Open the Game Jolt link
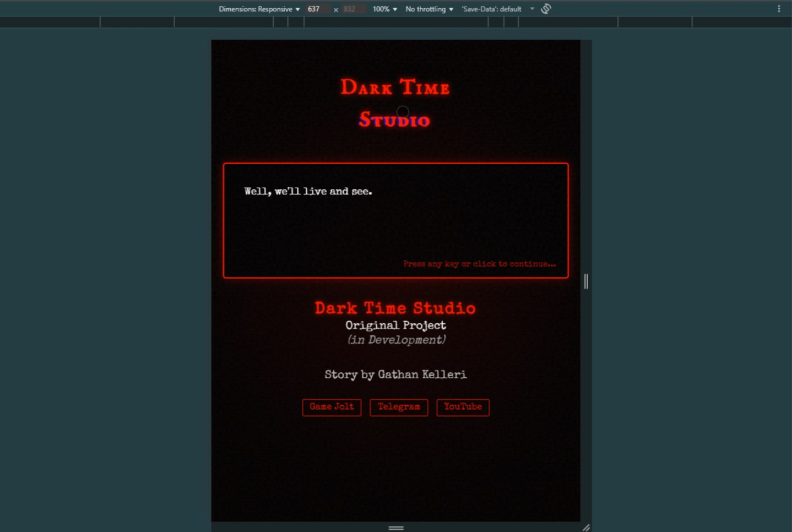 click(x=332, y=407)
